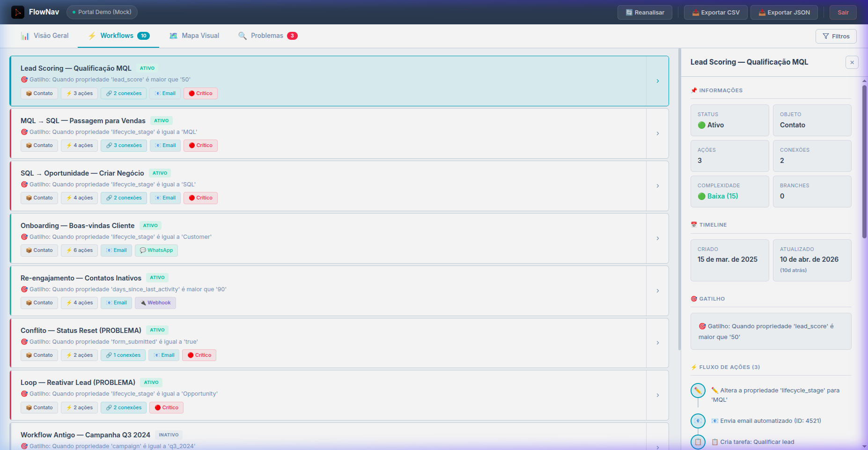Click the clipboard task icon in action flow
The width and height of the screenshot is (868, 450).
[x=698, y=442]
